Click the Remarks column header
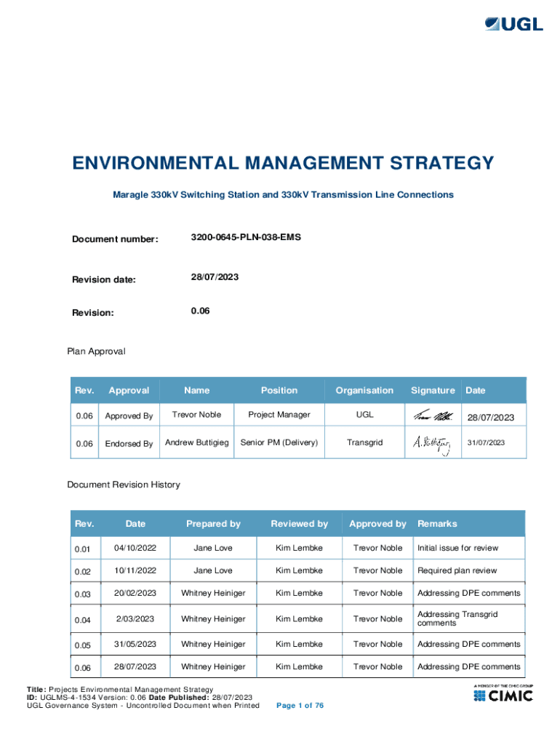This screenshot has height=745, width=560. point(437,524)
